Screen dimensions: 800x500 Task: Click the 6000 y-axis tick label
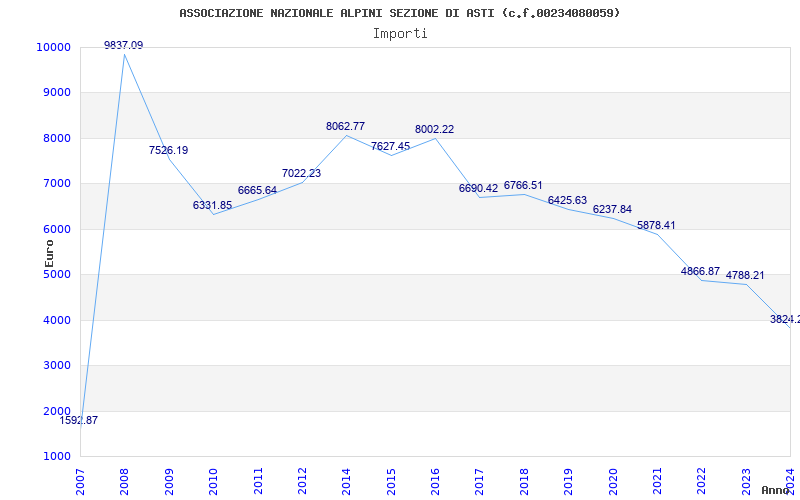point(57,230)
